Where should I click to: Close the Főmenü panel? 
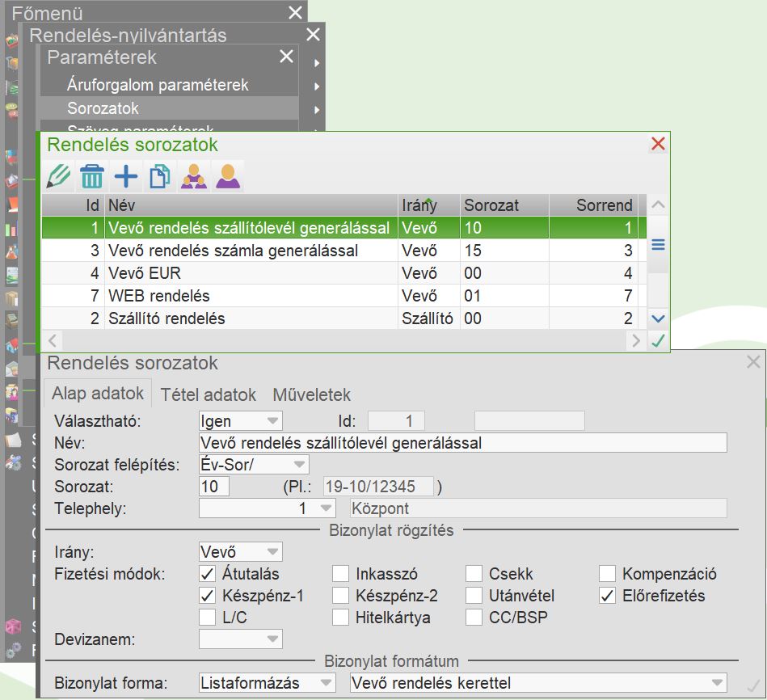pos(295,12)
